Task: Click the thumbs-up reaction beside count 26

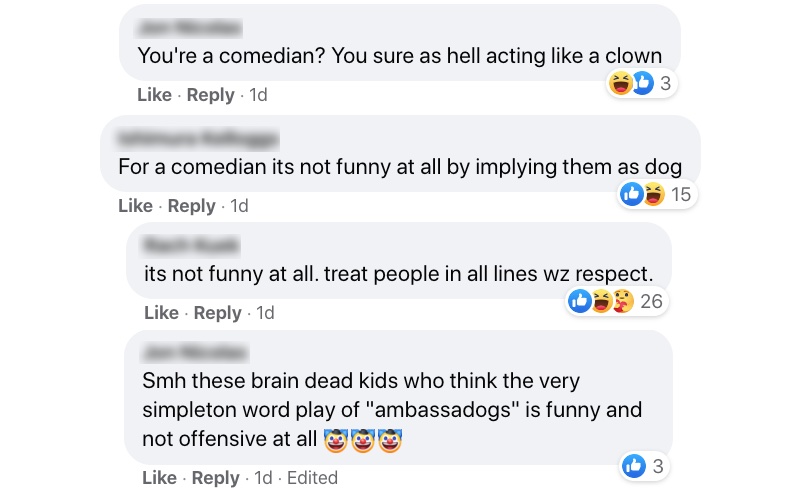Action: [x=580, y=300]
